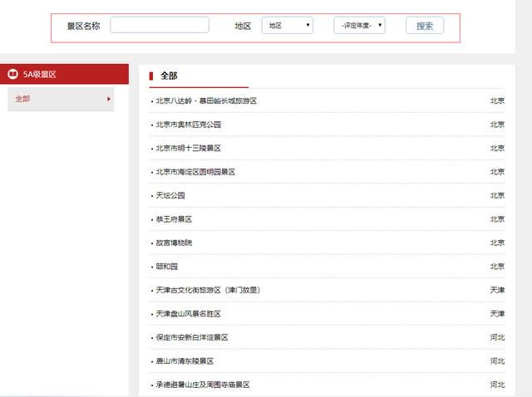
Task: Click 北京 region on 颐和园 row
Action: click(497, 267)
